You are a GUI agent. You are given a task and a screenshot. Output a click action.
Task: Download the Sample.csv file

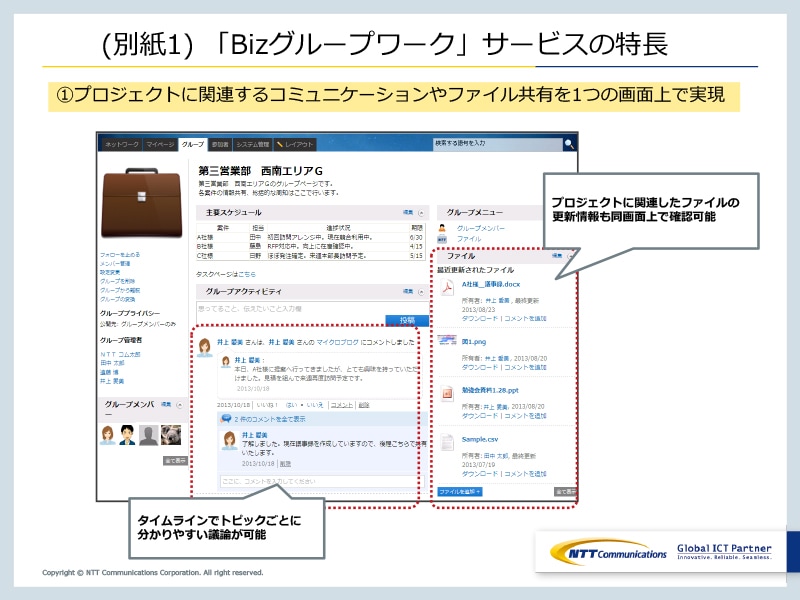pos(480,474)
